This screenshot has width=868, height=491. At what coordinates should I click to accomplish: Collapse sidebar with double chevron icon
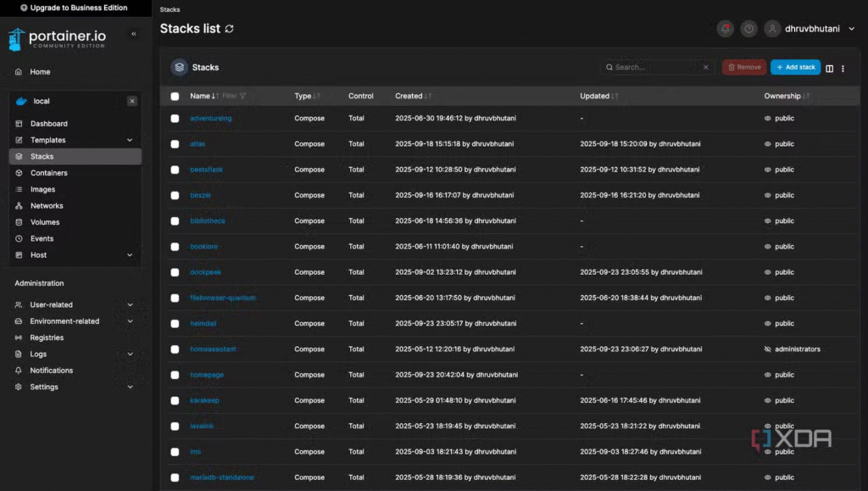pos(133,34)
